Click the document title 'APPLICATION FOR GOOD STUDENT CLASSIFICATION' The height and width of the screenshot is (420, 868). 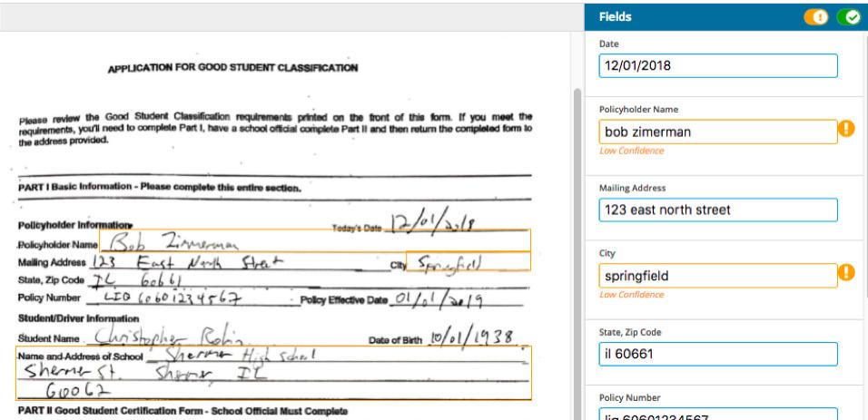click(x=233, y=69)
